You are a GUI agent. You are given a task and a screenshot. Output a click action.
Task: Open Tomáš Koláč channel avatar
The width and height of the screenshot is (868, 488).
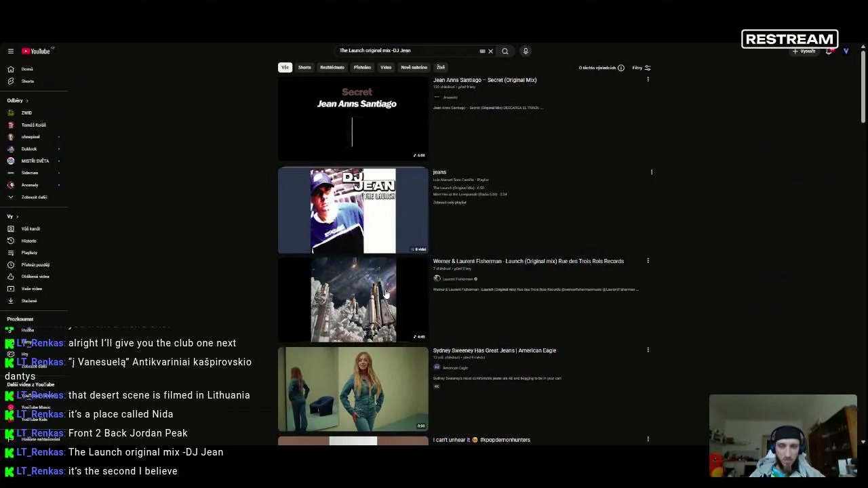click(x=10, y=125)
